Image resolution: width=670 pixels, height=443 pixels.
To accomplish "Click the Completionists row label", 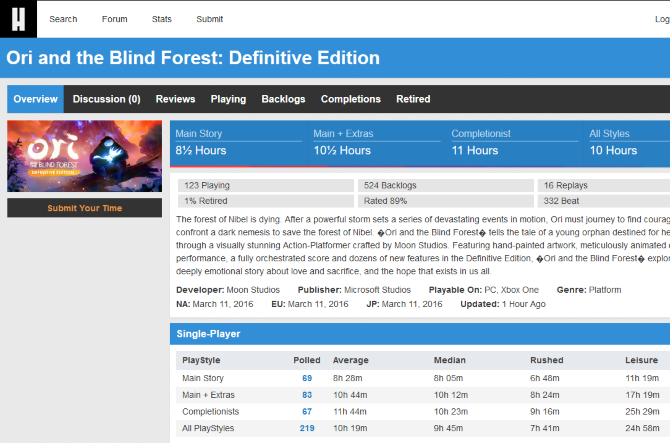I will [211, 412].
